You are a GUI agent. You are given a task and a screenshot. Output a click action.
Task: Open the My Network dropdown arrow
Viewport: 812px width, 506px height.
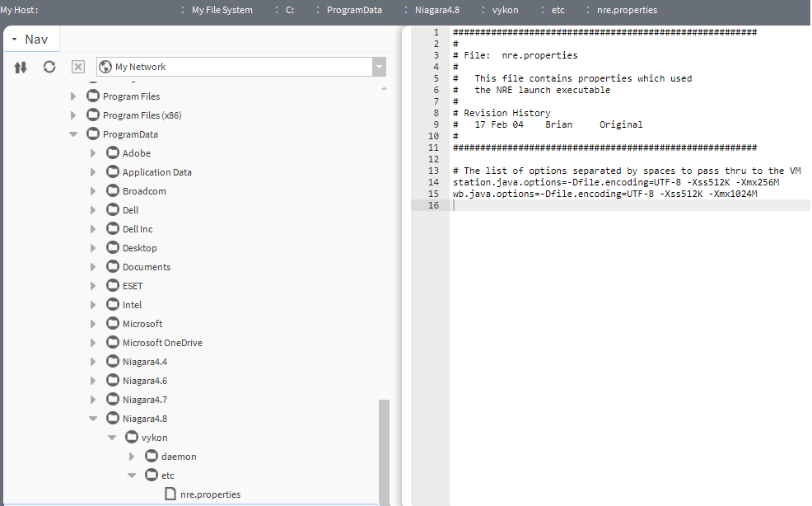(x=378, y=67)
